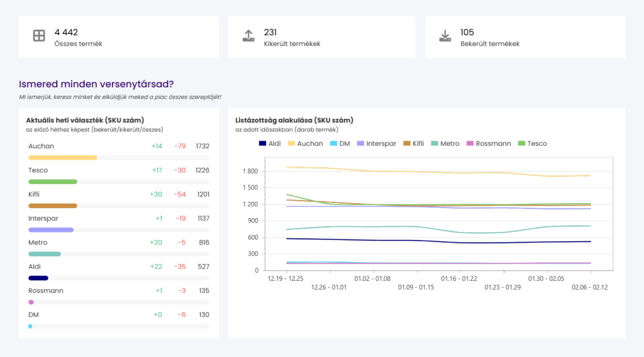Click the 01.16 - 01.22 axis label

[459, 278]
